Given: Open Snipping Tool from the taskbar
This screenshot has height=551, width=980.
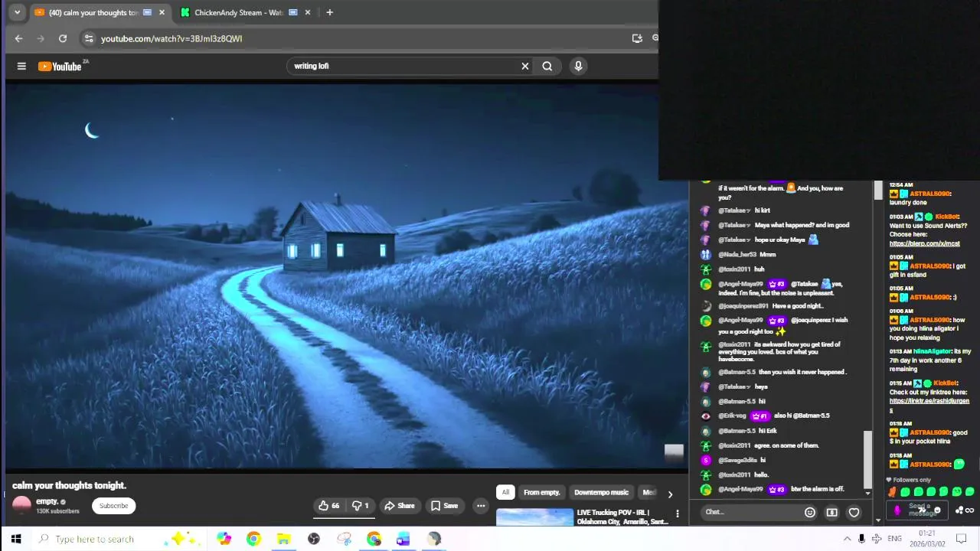Looking at the screenshot, I should coord(344,540).
